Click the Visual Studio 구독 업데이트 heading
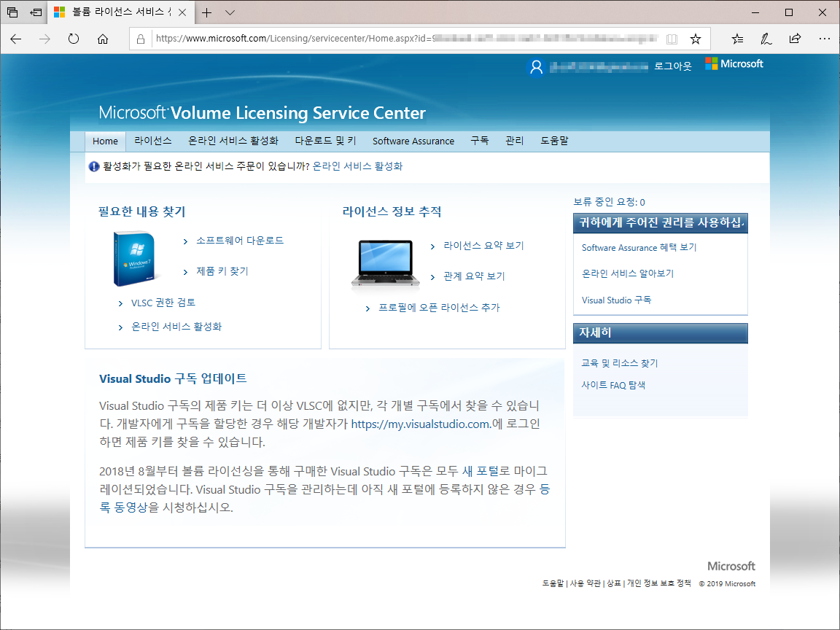 (x=173, y=378)
